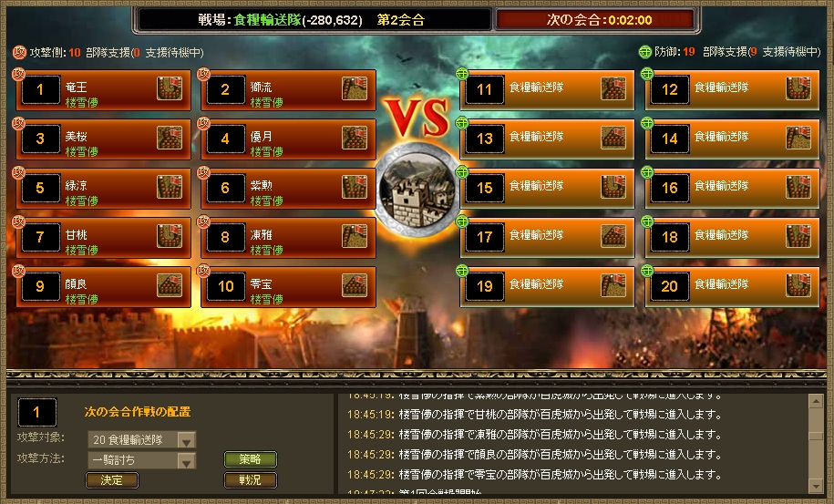Click the central fortress wall emblem
This screenshot has width=834, height=504.
point(417,191)
